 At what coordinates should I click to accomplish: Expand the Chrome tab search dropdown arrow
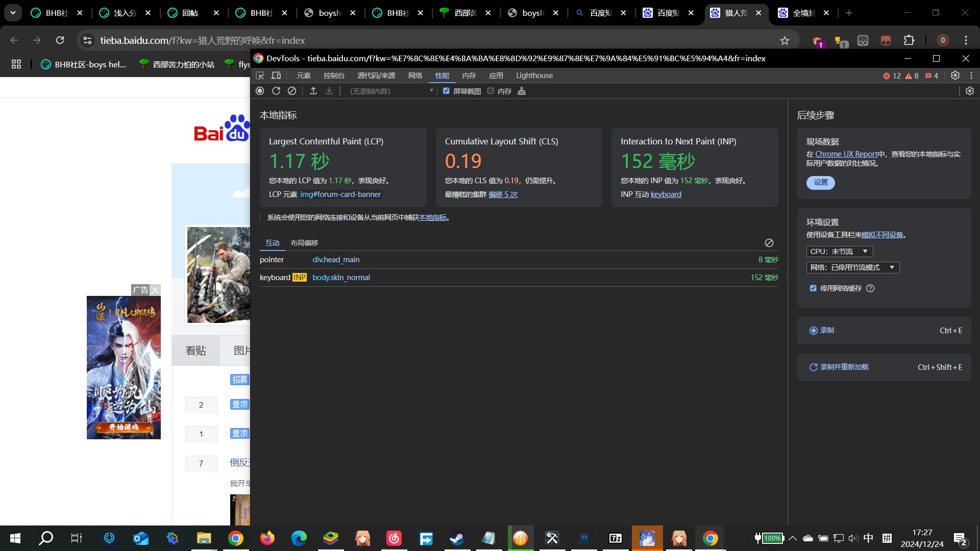click(13, 13)
